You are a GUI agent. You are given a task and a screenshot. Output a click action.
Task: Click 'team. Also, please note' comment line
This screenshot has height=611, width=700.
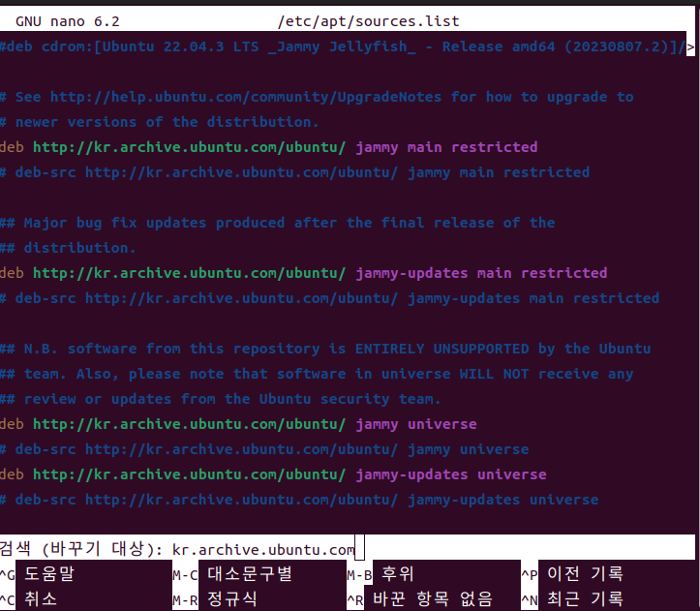tap(317, 374)
